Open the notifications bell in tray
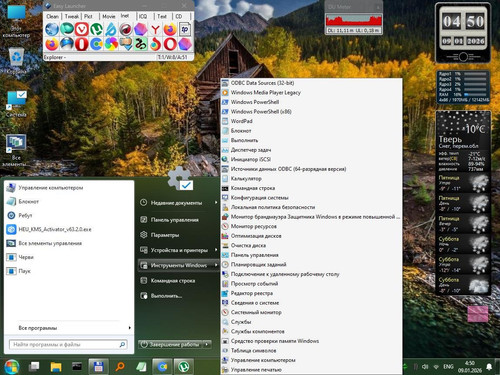500x375 pixels. (x=489, y=367)
